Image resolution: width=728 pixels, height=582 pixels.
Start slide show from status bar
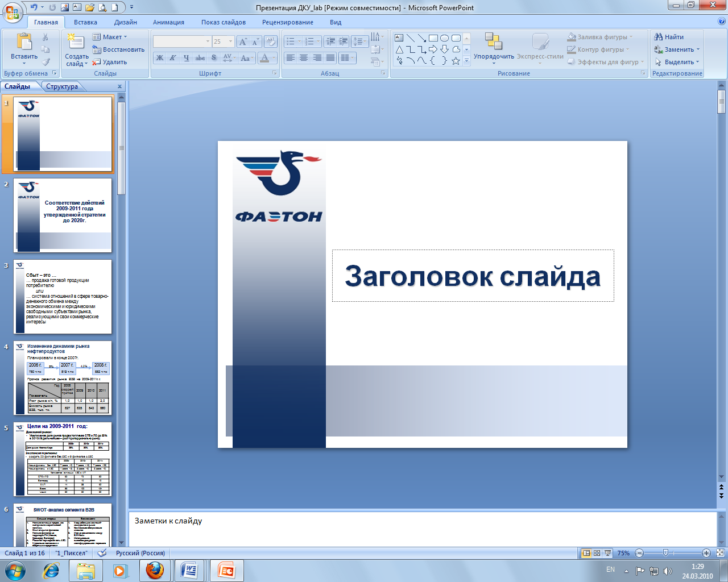[608, 553]
